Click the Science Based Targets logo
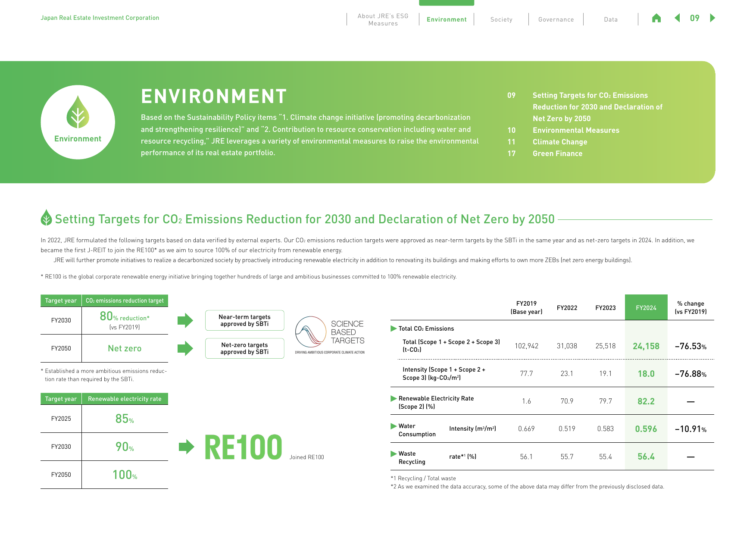Screen dimensions: 756x535 330,335
